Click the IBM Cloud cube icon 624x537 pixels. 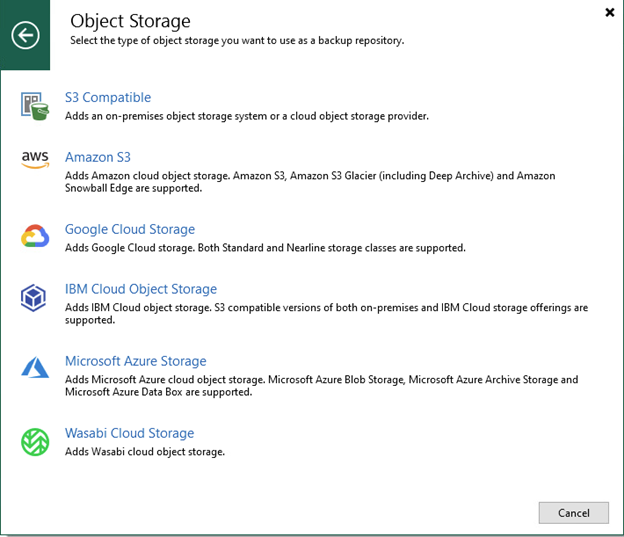(35, 298)
